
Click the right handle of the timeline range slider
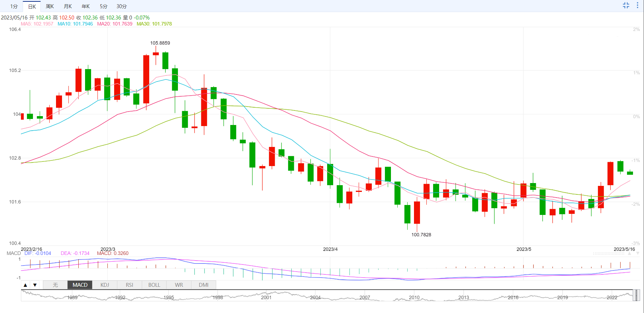pyautogui.click(x=638, y=295)
